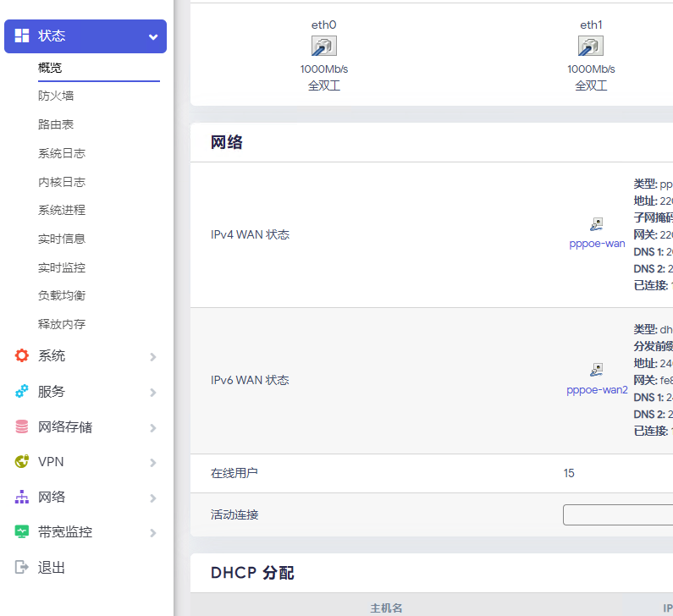Expand the 系统 menu chevron
The image size is (673, 616).
pyautogui.click(x=152, y=357)
